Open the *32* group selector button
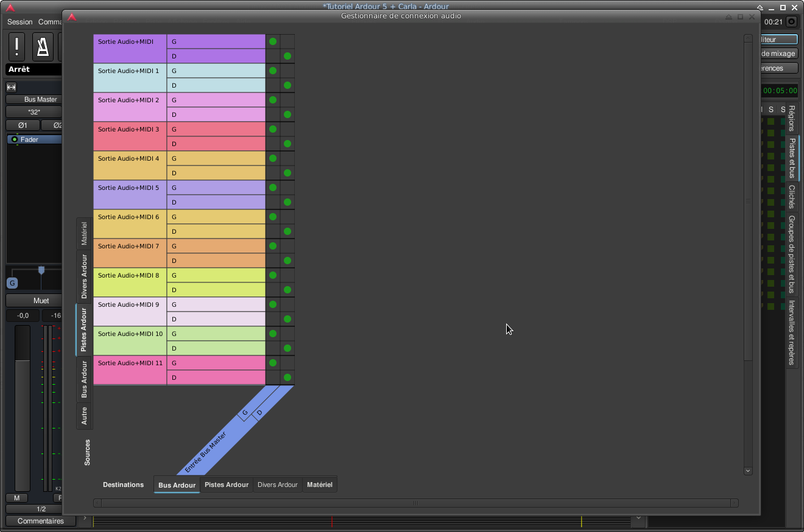804x532 pixels. point(34,112)
